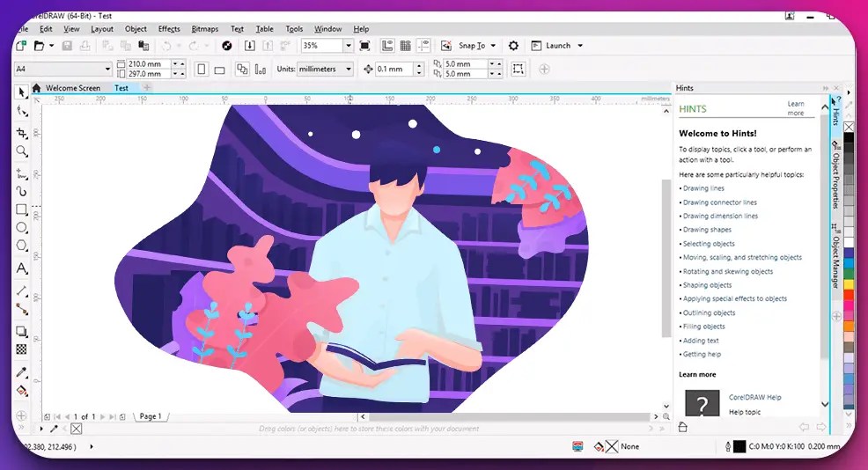Select the Interactive Fill tool

click(x=22, y=390)
